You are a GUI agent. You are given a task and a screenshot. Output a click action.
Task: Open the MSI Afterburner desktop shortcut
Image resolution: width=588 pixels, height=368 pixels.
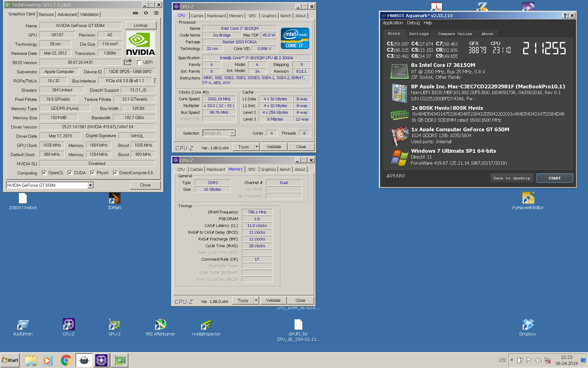(x=160, y=328)
